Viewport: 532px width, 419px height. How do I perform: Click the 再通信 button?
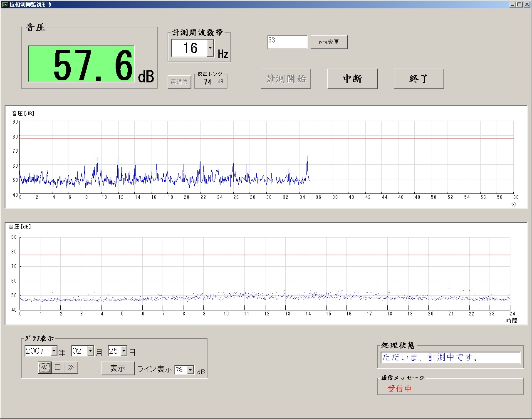[x=179, y=82]
